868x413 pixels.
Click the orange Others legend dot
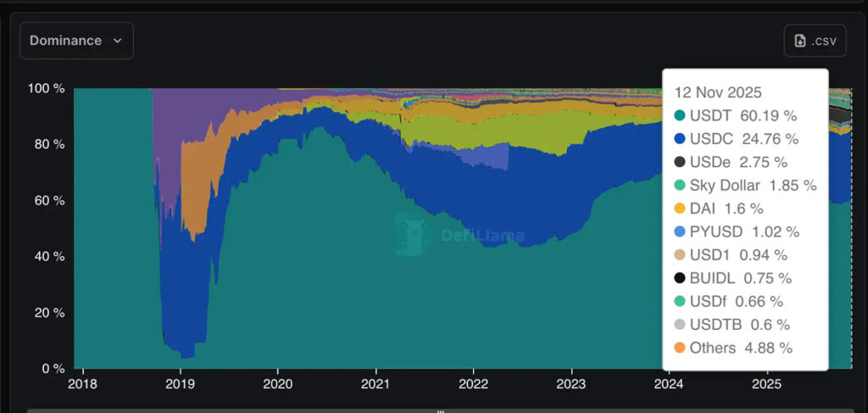point(680,348)
